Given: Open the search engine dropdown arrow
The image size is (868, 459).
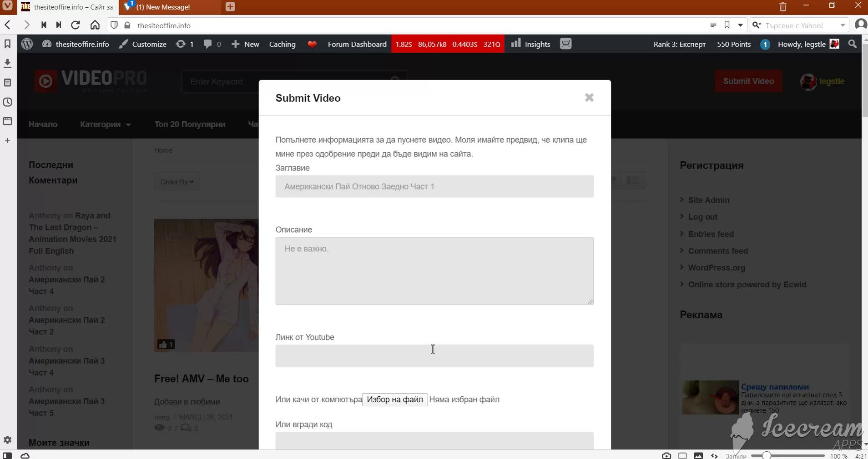Looking at the screenshot, I should click(x=843, y=25).
